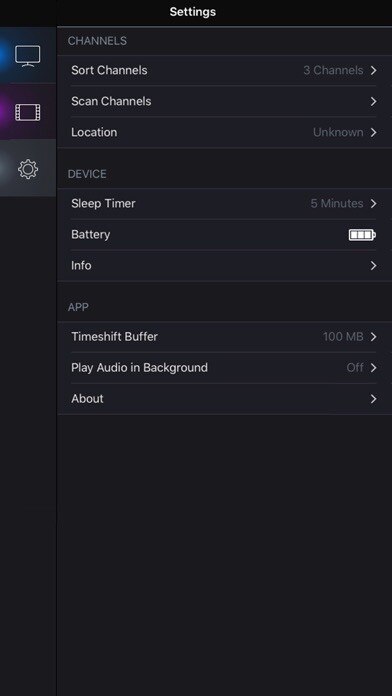The height and width of the screenshot is (696, 392).
Task: Select the settings gear icon in sidebar
Action: pos(28,169)
